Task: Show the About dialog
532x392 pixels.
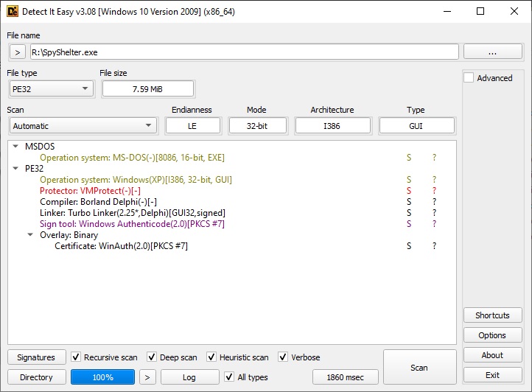Action: coord(493,355)
